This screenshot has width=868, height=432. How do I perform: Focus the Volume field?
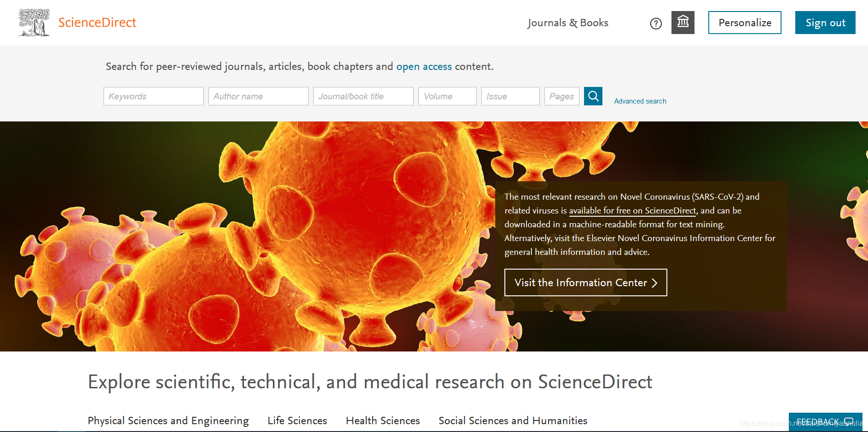click(x=447, y=96)
